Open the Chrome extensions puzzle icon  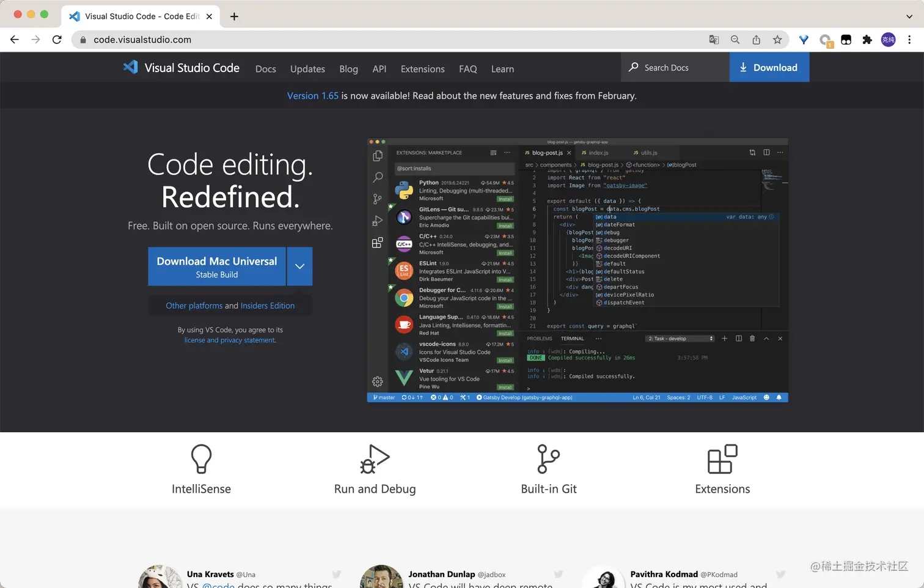click(867, 40)
